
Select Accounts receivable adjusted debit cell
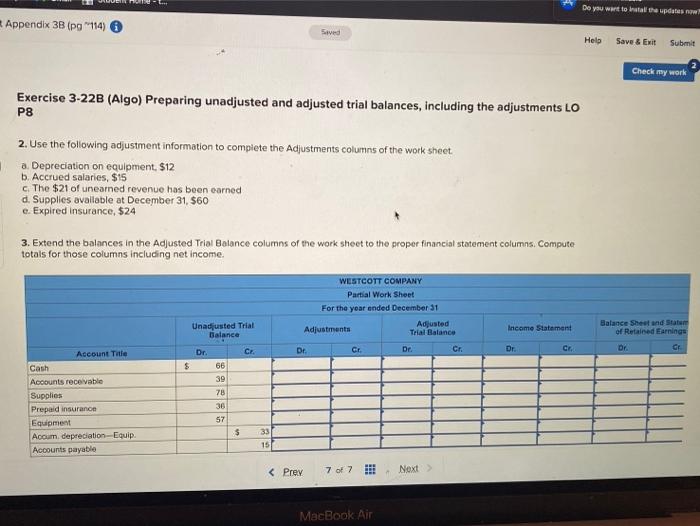[407, 377]
